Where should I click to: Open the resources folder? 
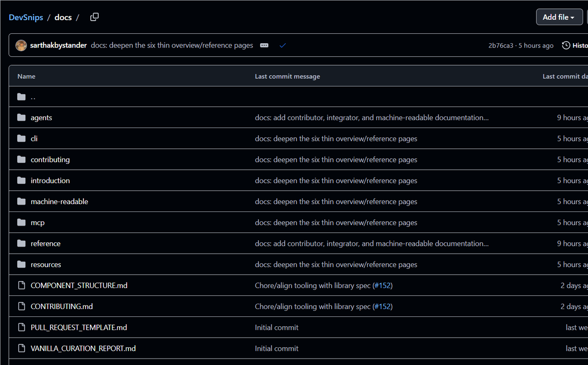tap(46, 264)
